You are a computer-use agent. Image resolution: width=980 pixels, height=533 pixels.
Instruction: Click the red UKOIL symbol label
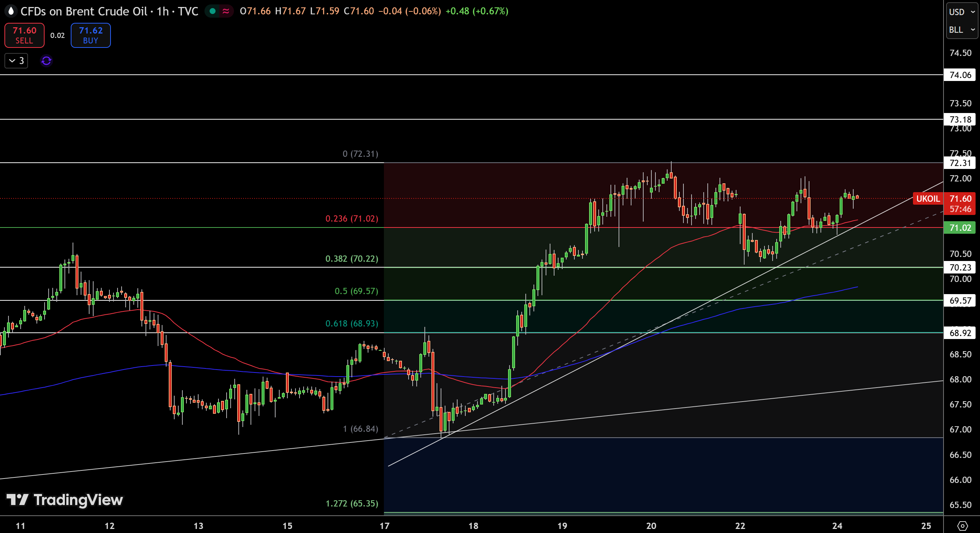pyautogui.click(x=928, y=198)
